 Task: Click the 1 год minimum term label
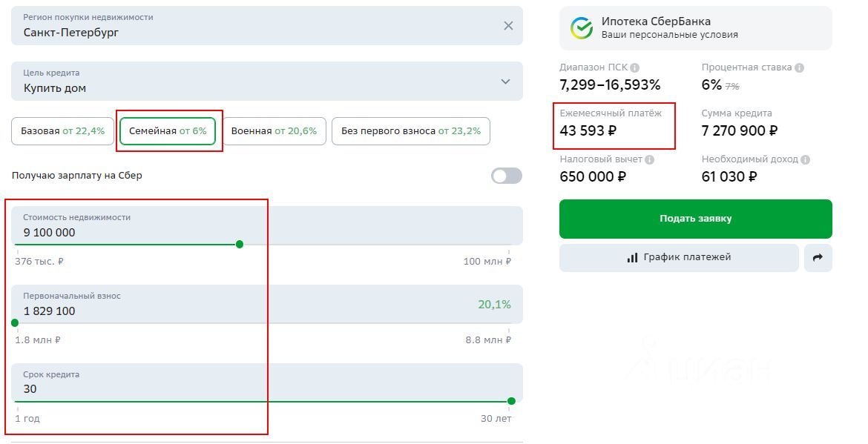(27, 419)
